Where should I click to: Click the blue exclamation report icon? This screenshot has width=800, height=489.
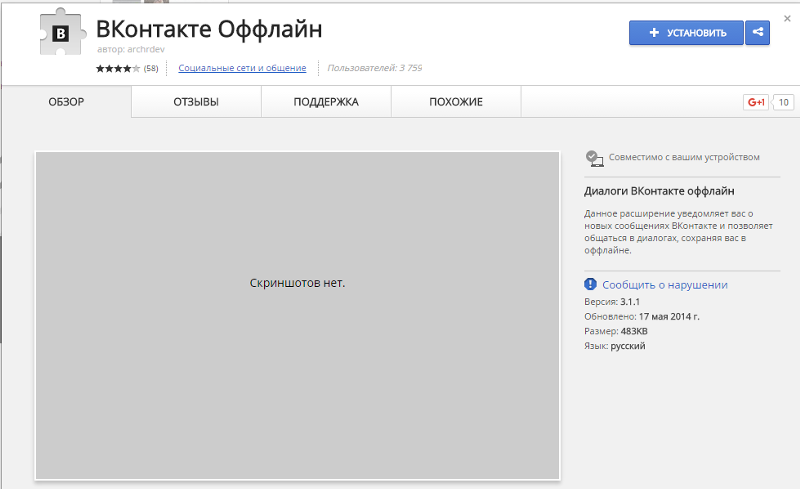[x=590, y=284]
